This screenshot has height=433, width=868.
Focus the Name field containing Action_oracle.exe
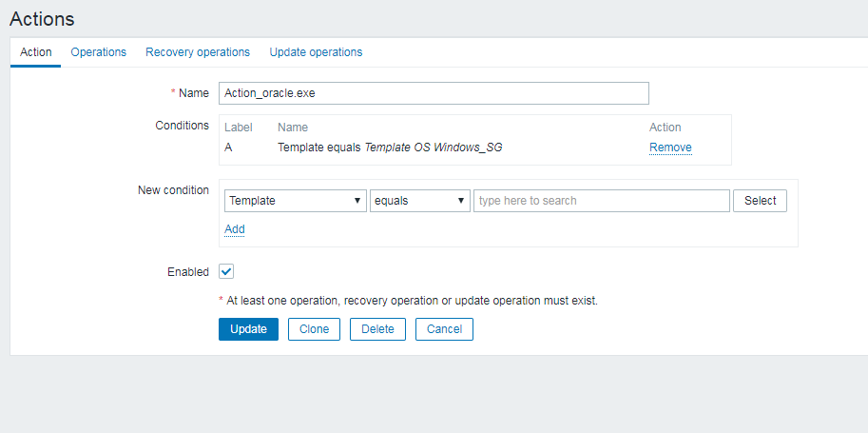tap(434, 93)
